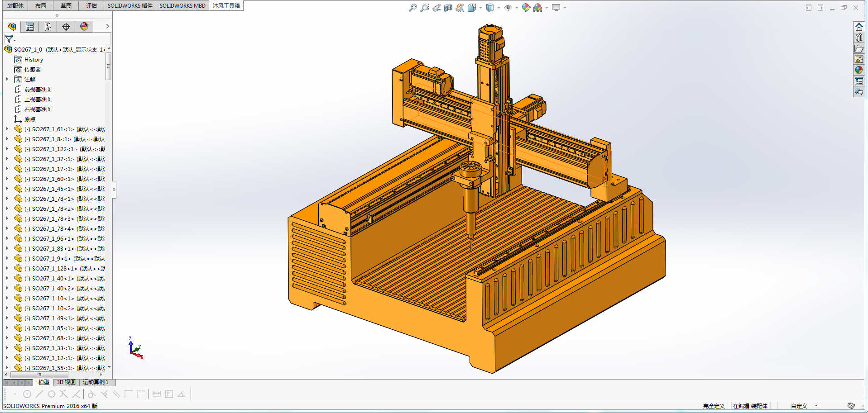This screenshot has width=868, height=413.
Task: Open the ConfigurationManager tab icon
Action: tap(48, 27)
